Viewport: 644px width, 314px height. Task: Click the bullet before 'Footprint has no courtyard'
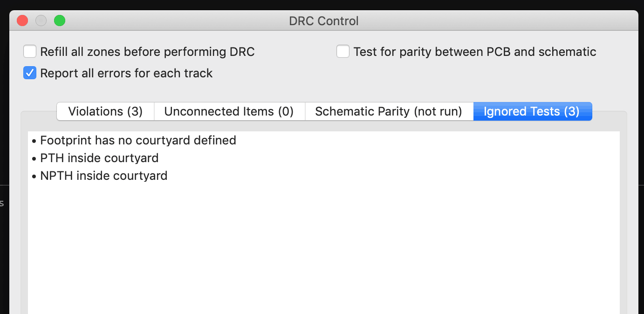coord(34,141)
